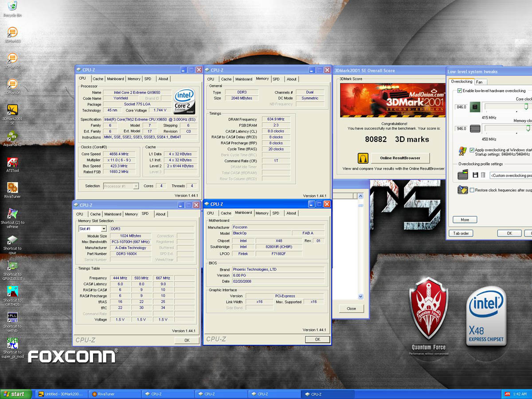
Task: Open the cpuz shortcut icon
Action: [12, 239]
